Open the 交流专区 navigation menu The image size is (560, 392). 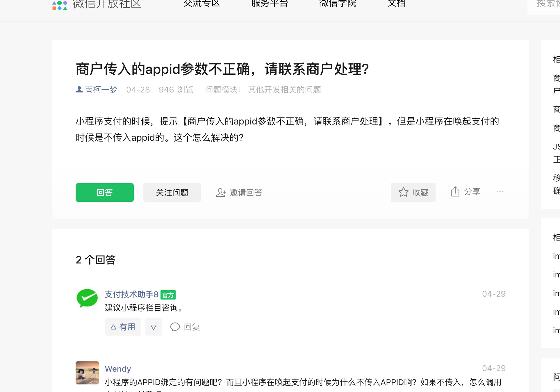[x=201, y=3]
